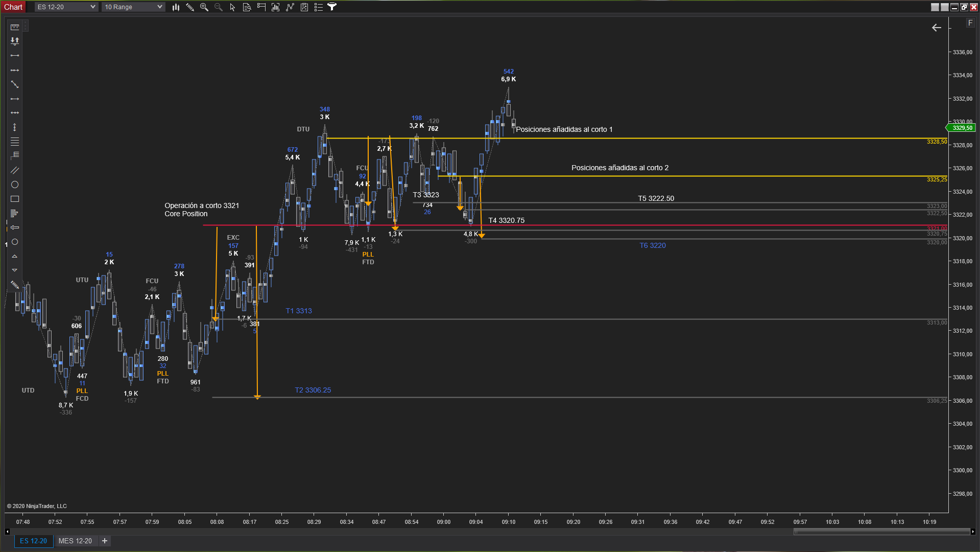Click the funnel-shaped icon in toolbar
Screen dimensions: 980x552
[332, 7]
